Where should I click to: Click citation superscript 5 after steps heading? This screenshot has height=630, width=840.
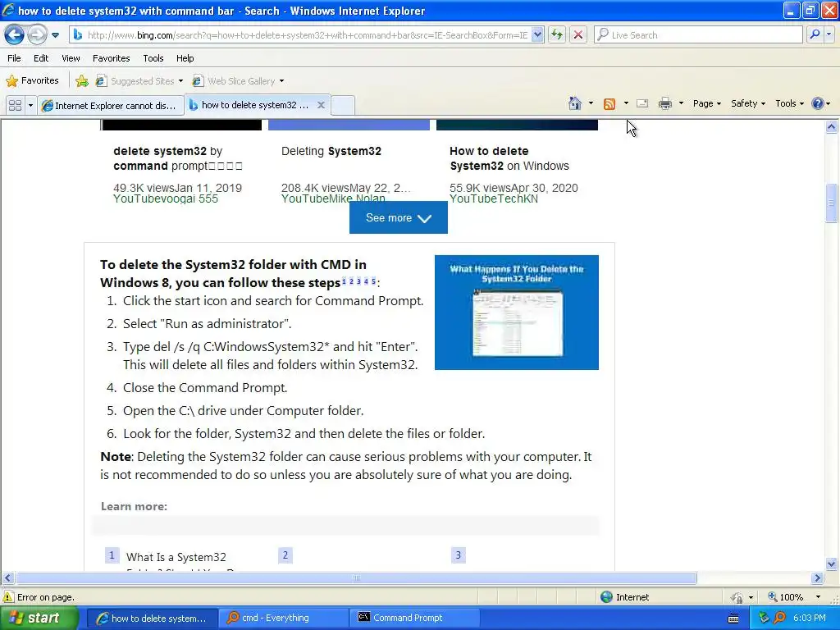(x=373, y=281)
